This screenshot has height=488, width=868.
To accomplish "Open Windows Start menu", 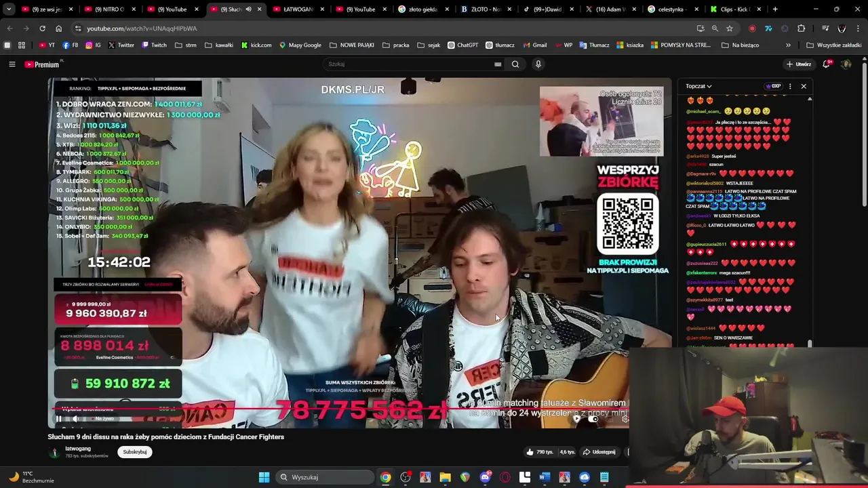I will tap(264, 477).
